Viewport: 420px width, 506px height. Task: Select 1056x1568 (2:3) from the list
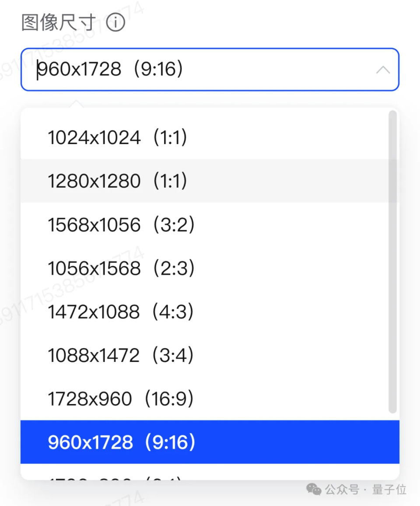coord(121,268)
